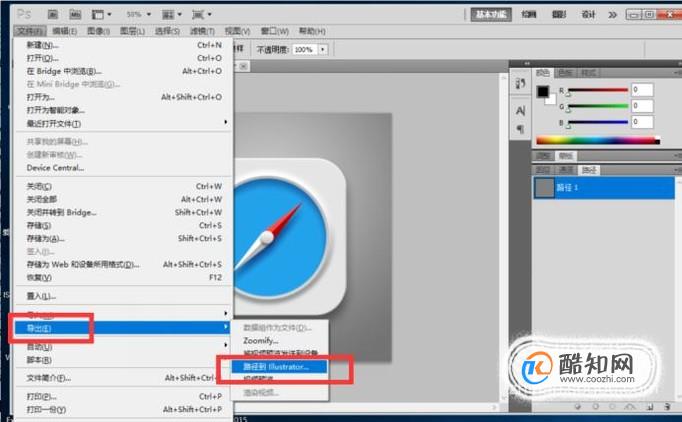The height and width of the screenshot is (422, 682).
Task: Choose 路径到 Illustrator... export item
Action: 279,367
